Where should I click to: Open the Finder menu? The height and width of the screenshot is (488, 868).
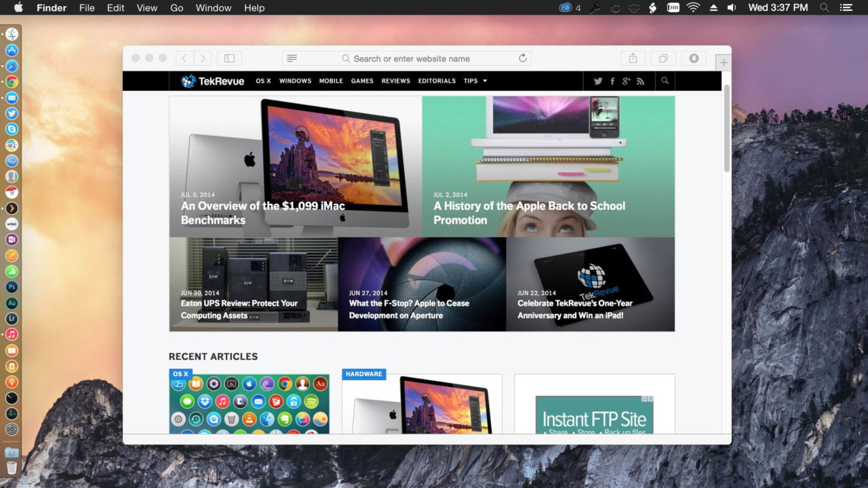52,7
